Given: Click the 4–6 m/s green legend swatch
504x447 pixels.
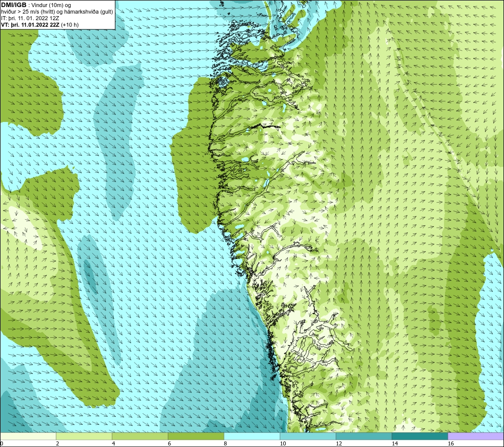Looking at the screenshot, I should (x=140, y=436).
